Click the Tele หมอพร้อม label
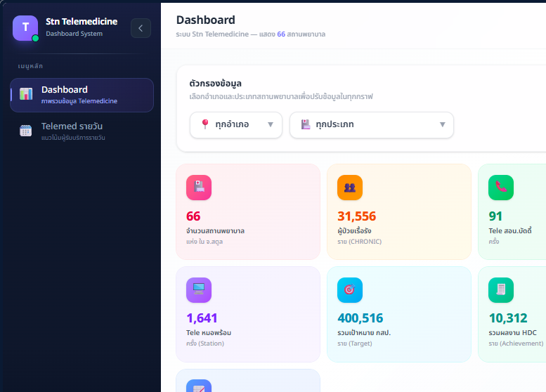 209,333
